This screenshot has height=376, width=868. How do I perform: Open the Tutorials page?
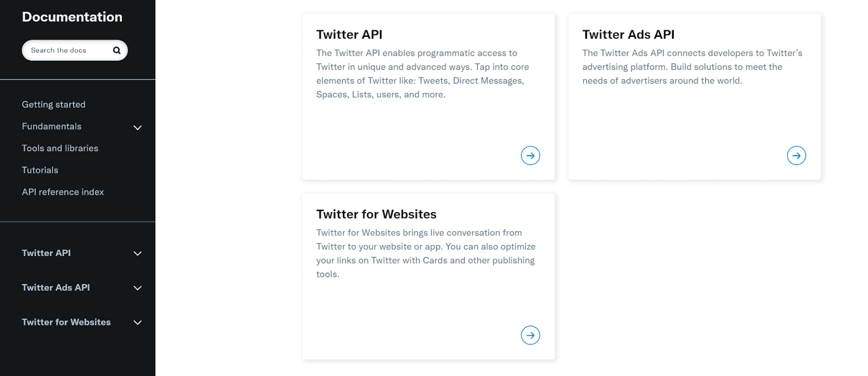(x=39, y=170)
